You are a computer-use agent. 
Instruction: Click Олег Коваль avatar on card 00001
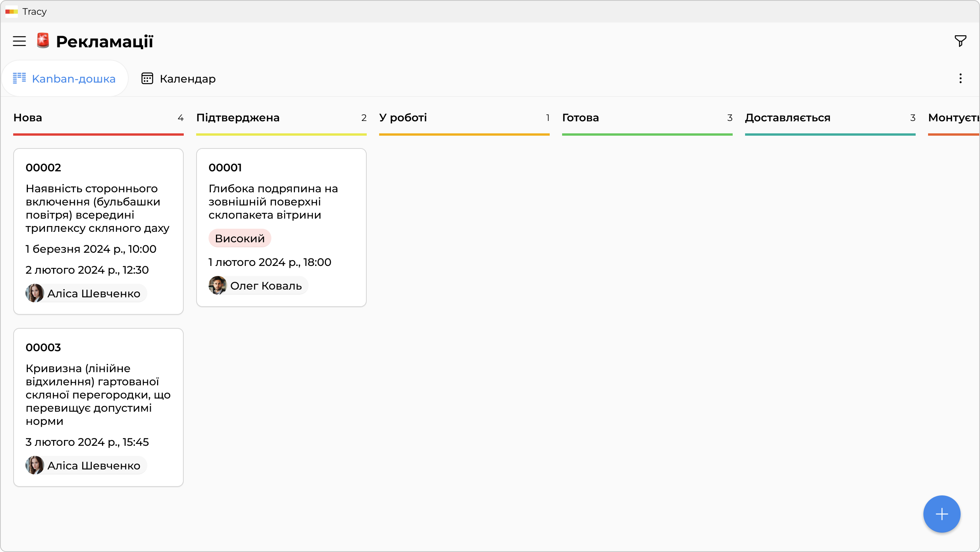[218, 286]
